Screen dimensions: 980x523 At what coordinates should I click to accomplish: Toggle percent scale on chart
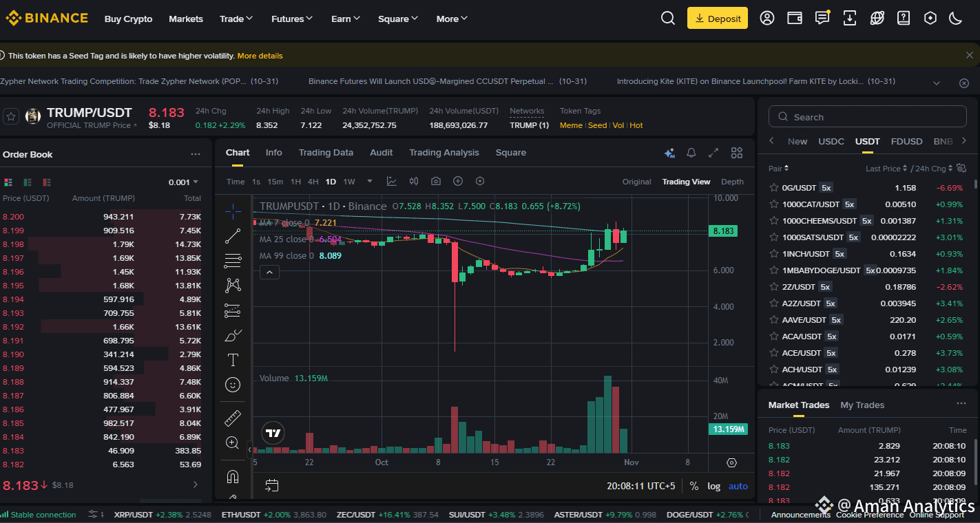pyautogui.click(x=694, y=486)
